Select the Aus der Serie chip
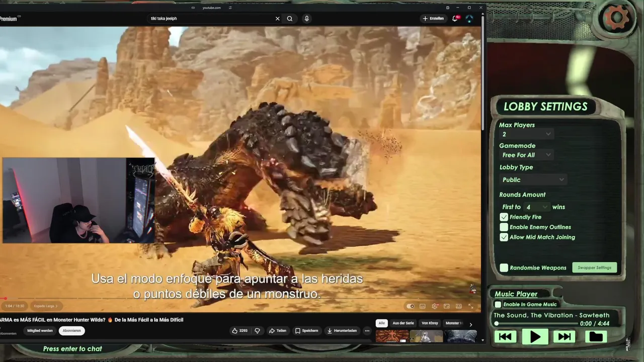644x362 pixels. coord(403,323)
